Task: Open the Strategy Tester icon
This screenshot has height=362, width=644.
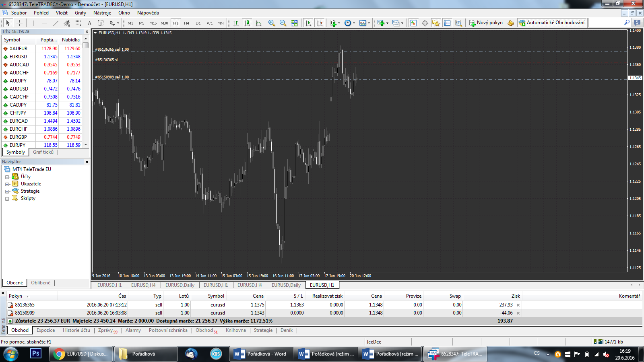Action: pyautogui.click(x=458, y=23)
